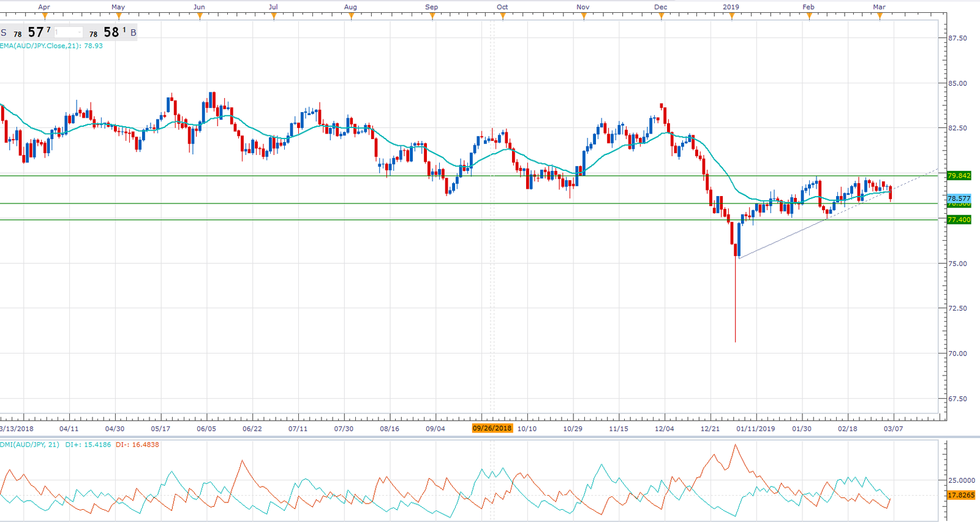This screenshot has width=980, height=522.
Task: Click the orange marker under Feb
Action: [x=809, y=17]
